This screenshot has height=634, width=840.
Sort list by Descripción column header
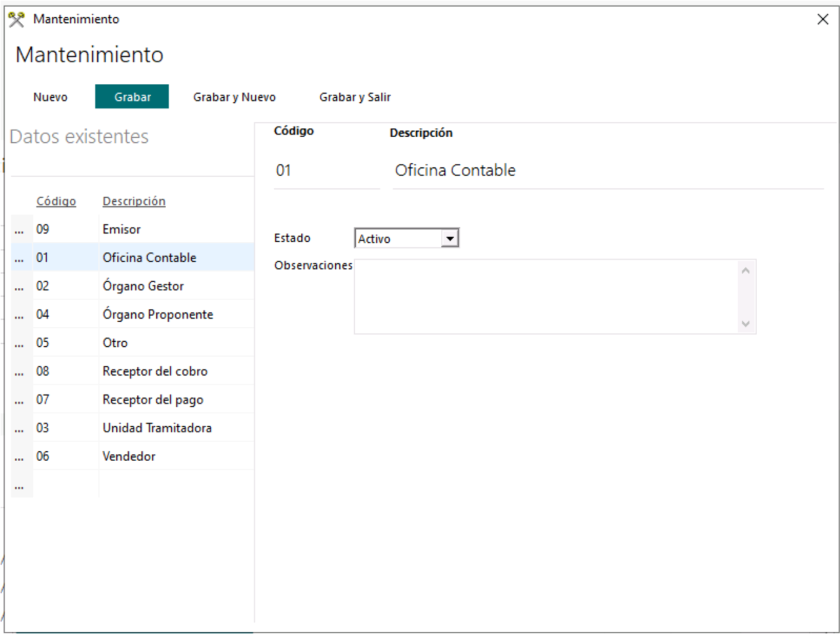(x=134, y=201)
